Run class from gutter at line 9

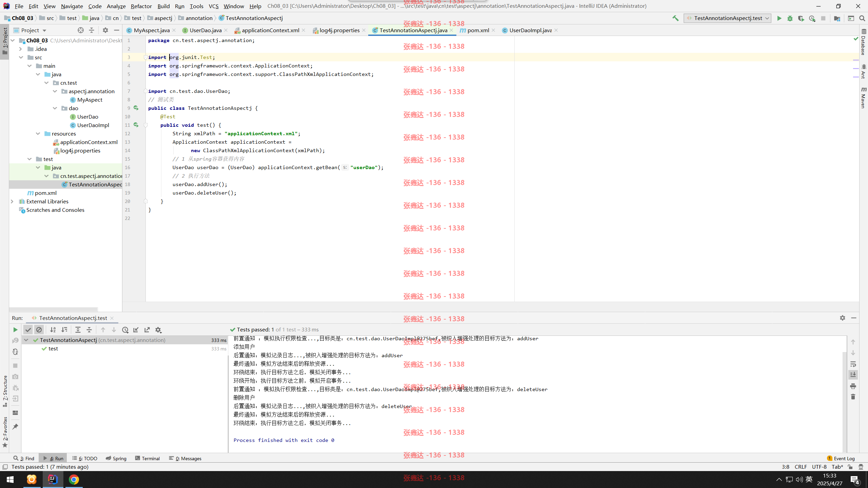[136, 108]
